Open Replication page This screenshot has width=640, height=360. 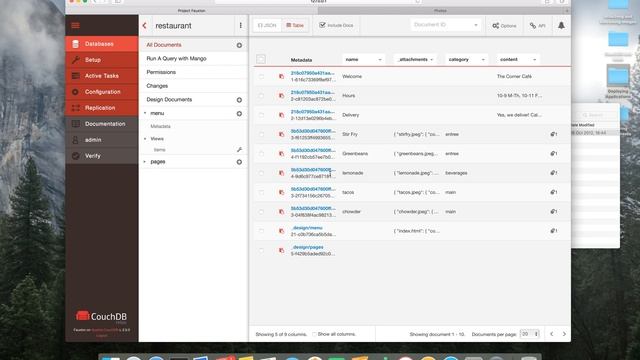[x=102, y=108]
